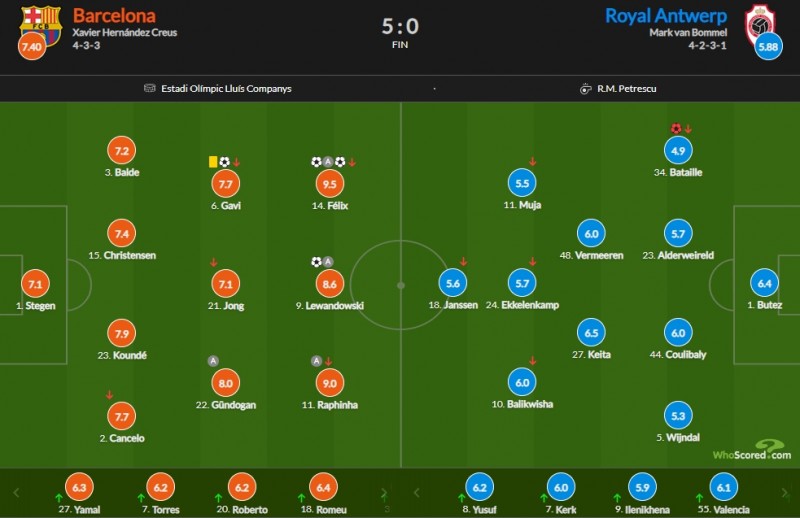This screenshot has height=518, width=800.
Task: Select Raphinha's 9.0 rating badge
Action: 328,383
